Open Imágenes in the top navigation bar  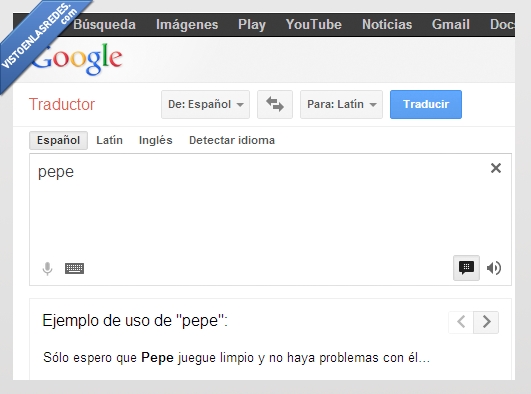(x=187, y=25)
